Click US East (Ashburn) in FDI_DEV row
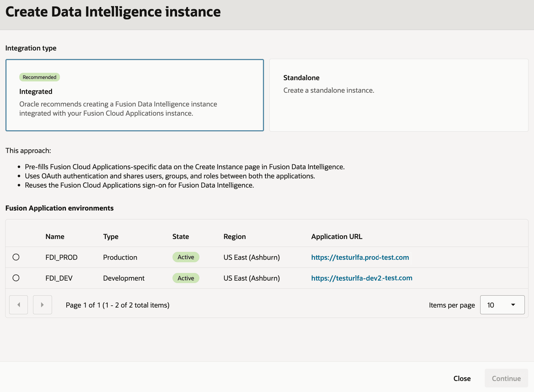The height and width of the screenshot is (392, 534). tap(251, 278)
